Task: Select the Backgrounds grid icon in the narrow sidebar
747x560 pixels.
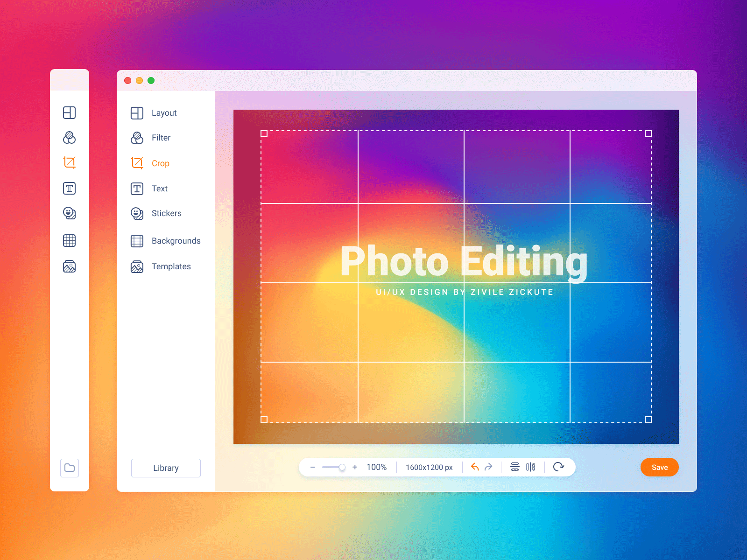Action: 69,240
